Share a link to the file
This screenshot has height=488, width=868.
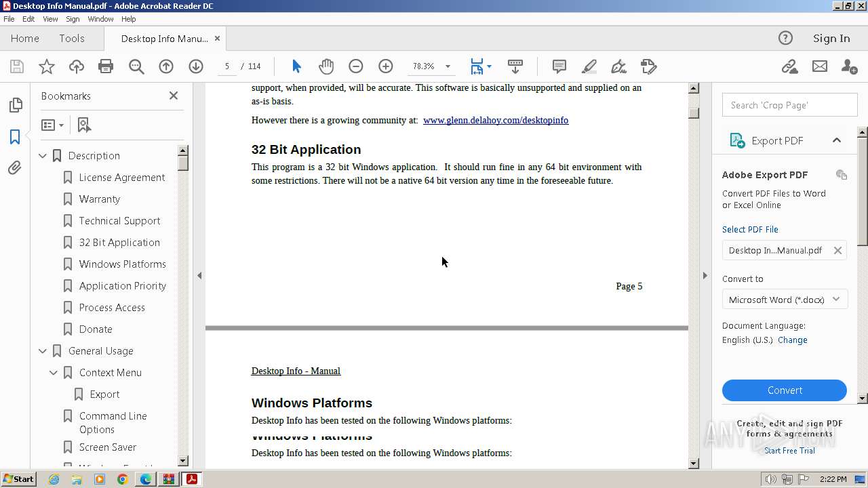pos(789,66)
